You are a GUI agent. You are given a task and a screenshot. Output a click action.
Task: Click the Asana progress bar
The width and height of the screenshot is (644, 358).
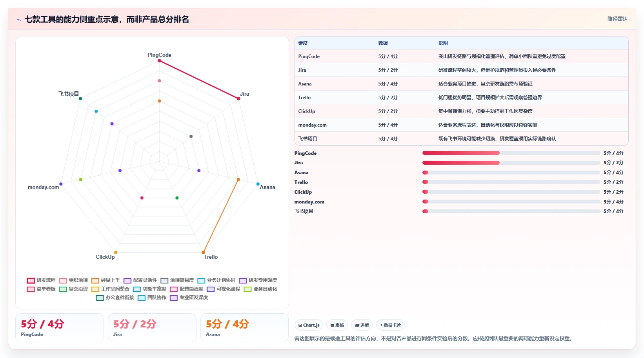point(511,173)
